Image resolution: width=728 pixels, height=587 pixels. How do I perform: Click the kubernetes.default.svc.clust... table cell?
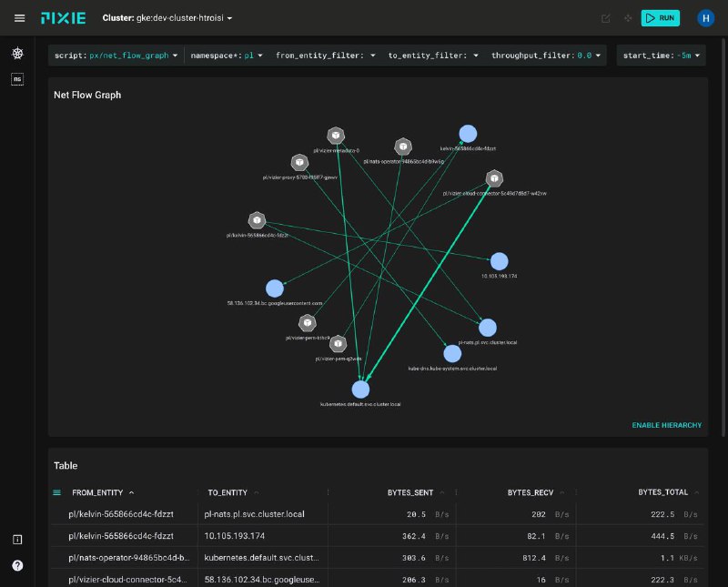click(261, 558)
